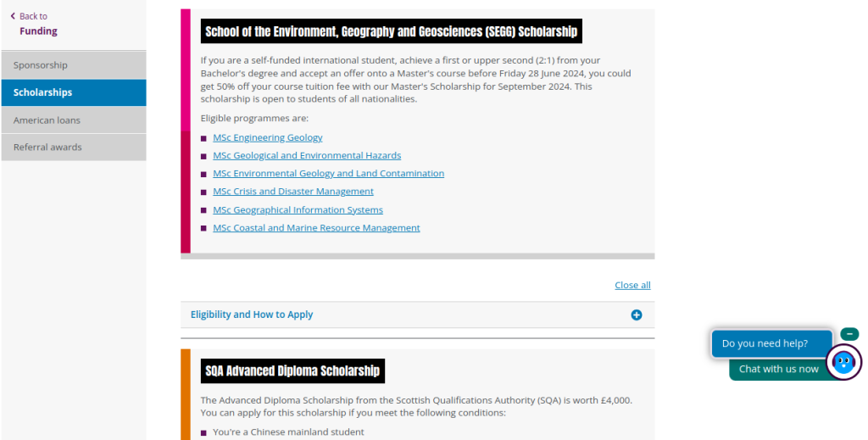Click the plus icon beside Eligibility
Screen dimensions: 868x440
pyautogui.click(x=637, y=315)
